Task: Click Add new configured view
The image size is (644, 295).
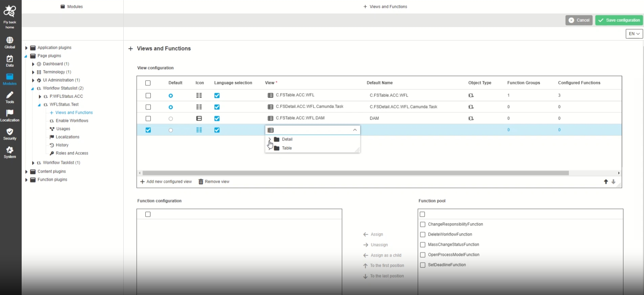Action: 166,182
